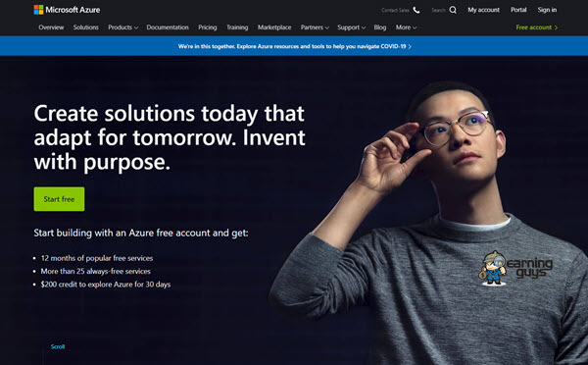Click the green Free account link
Viewport: 588px width, 365px height.
click(537, 27)
